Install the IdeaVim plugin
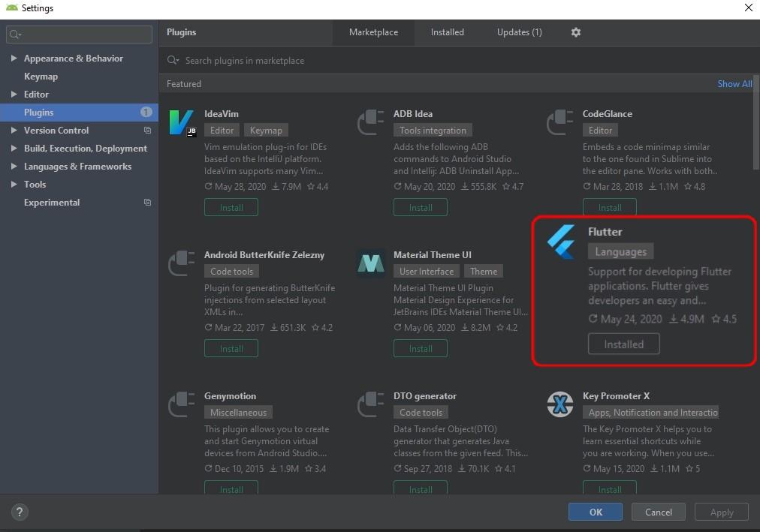The image size is (760, 532). [x=231, y=208]
